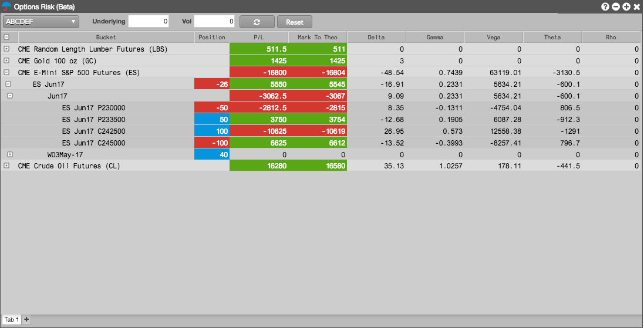
Task: Click the Delta column header
Action: point(376,37)
